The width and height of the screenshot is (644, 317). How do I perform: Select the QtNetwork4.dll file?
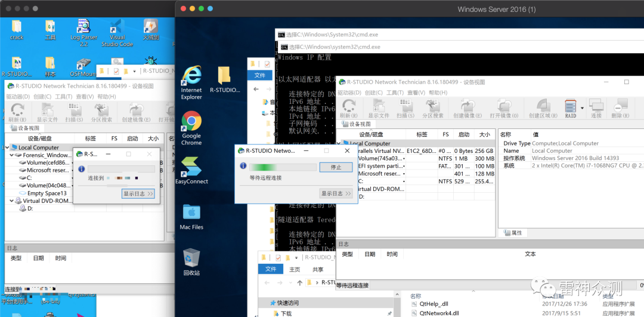pos(435,313)
